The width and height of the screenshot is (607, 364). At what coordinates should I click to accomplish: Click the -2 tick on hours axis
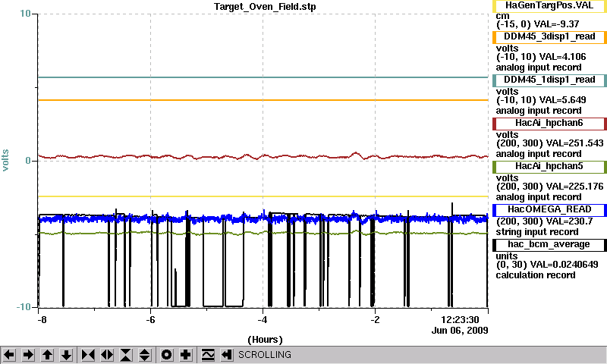point(375,320)
